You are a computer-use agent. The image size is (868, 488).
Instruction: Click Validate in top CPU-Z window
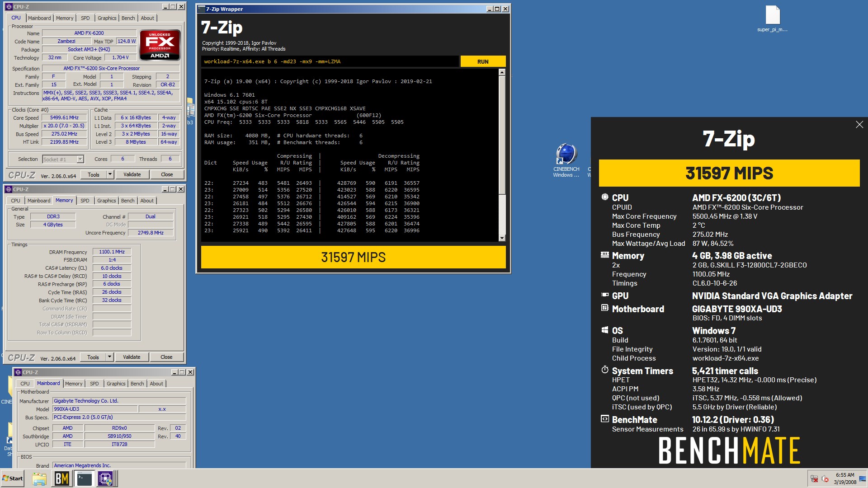point(132,174)
